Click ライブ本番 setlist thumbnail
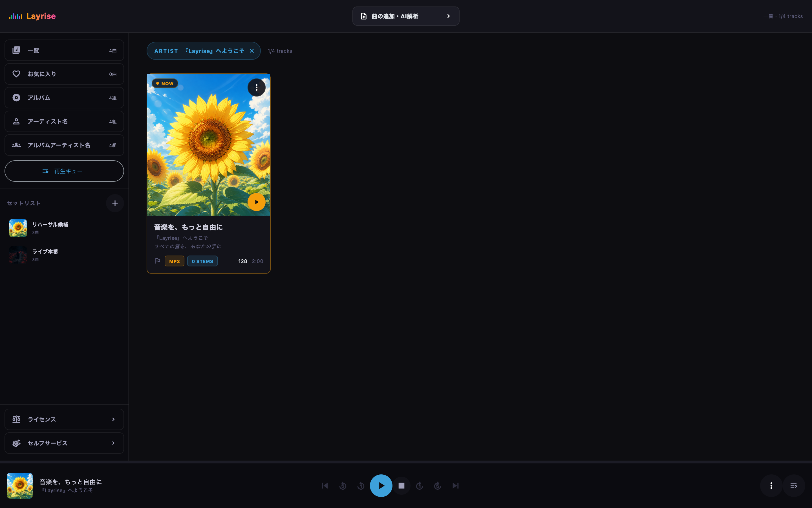The height and width of the screenshot is (508, 812). (18, 255)
